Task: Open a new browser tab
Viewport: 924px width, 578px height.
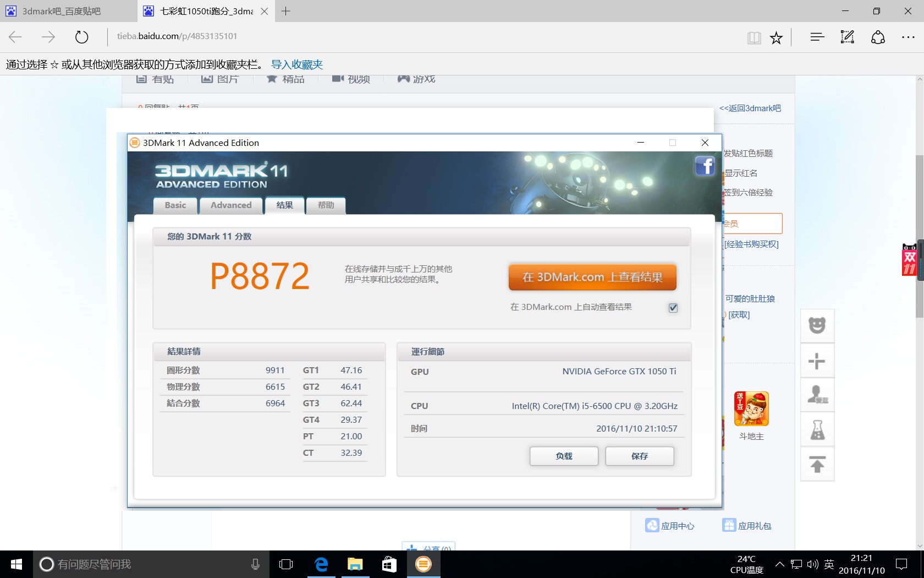Action: (x=286, y=11)
